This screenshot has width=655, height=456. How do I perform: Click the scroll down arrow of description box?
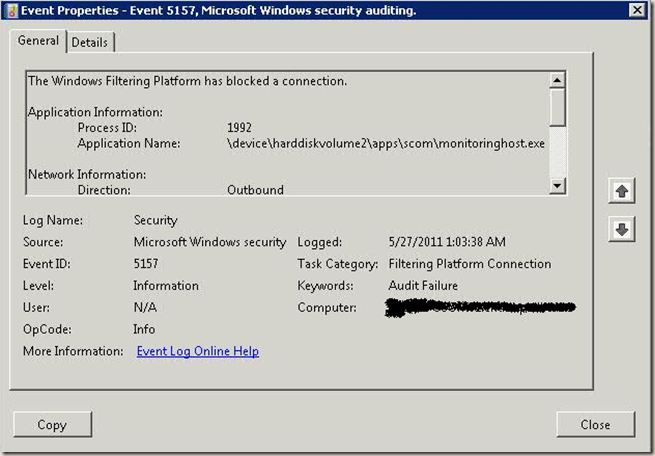[557, 185]
